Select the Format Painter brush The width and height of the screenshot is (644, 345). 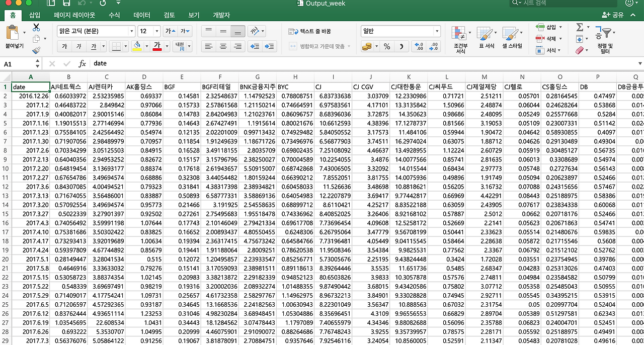coord(36,50)
